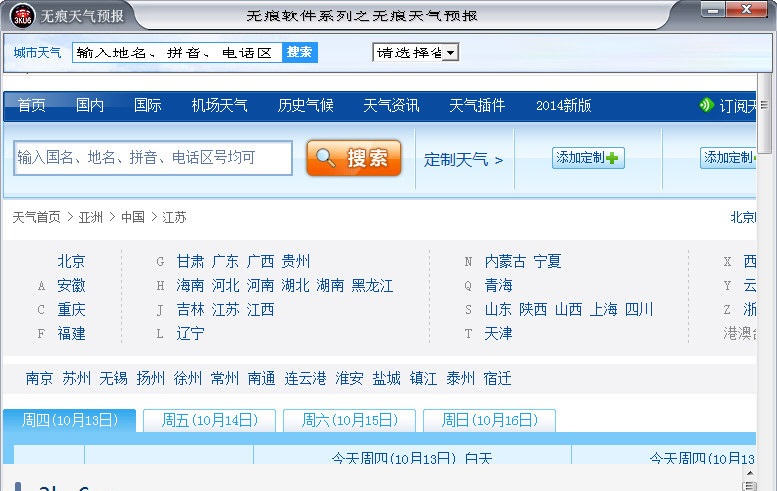Click the 徐州 city link
The height and width of the screenshot is (491, 777).
tap(188, 379)
